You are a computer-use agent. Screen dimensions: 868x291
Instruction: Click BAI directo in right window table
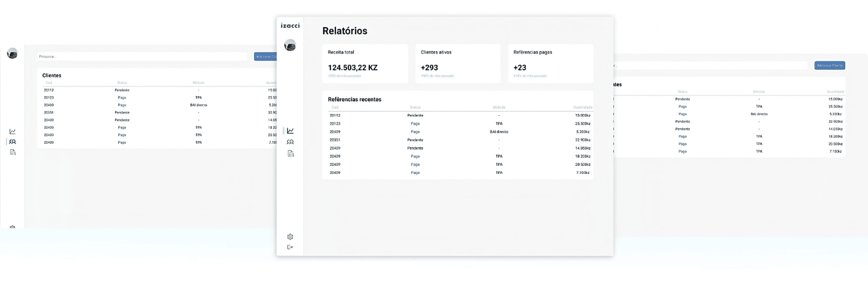coord(759,114)
